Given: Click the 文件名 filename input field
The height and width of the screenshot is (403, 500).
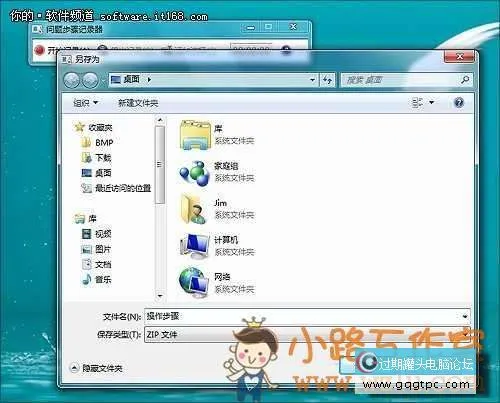Looking at the screenshot, I should click(x=302, y=316).
